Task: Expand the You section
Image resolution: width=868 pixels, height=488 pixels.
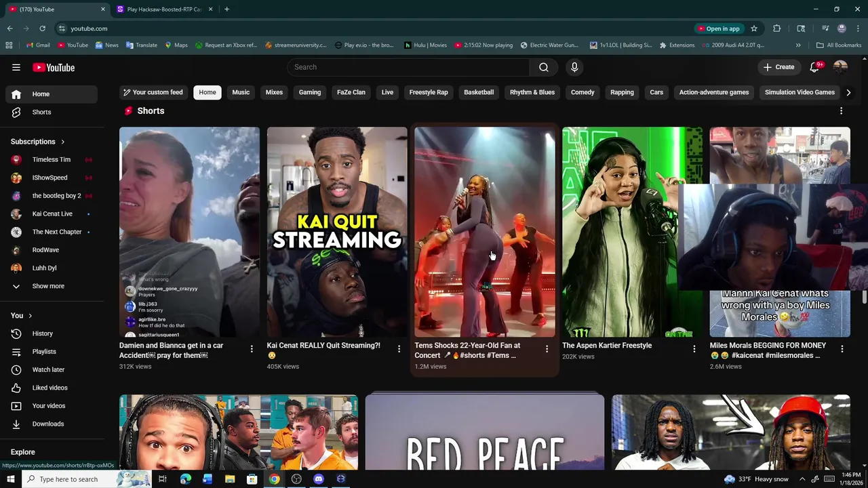Action: (22, 315)
